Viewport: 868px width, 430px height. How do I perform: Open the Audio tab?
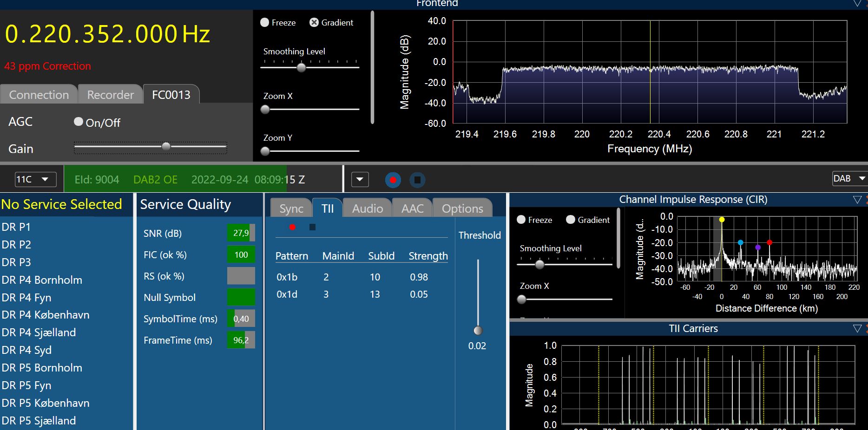(367, 208)
